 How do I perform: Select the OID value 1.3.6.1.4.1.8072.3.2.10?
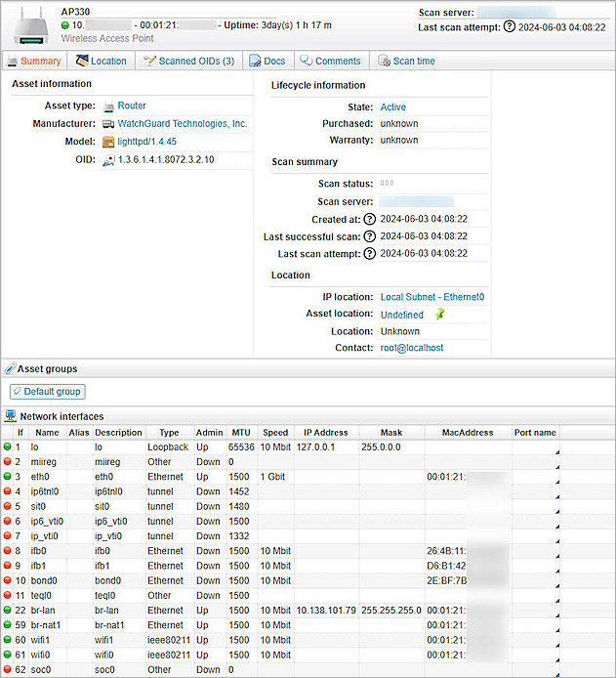[166, 160]
